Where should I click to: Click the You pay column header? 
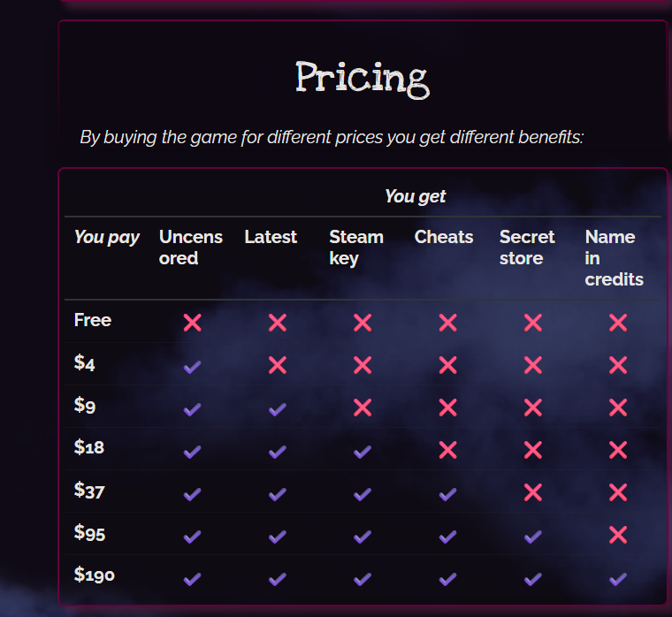pos(107,237)
